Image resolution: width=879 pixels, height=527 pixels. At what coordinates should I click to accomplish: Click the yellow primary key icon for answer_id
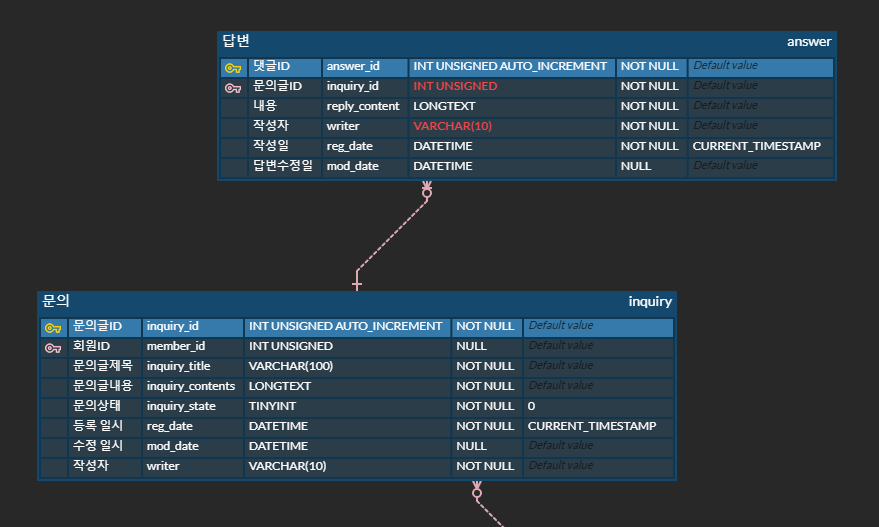233,68
